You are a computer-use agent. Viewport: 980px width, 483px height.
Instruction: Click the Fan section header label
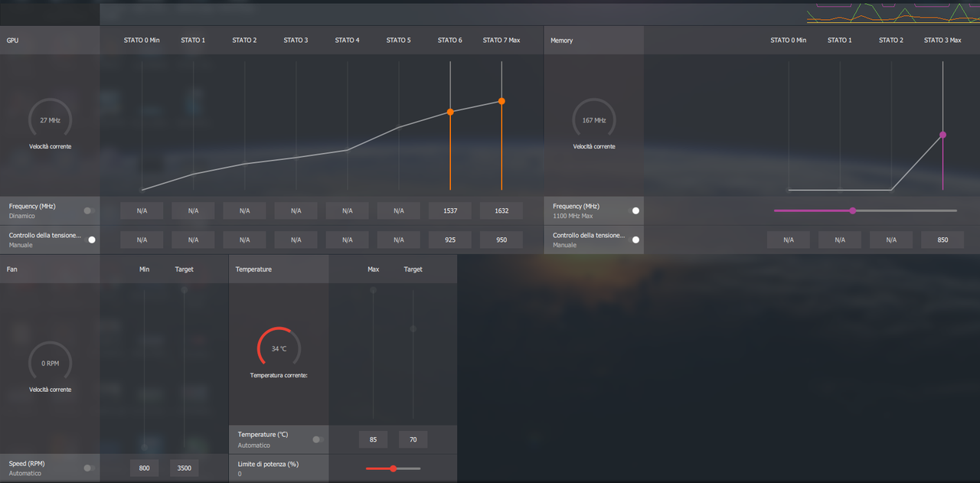point(12,269)
